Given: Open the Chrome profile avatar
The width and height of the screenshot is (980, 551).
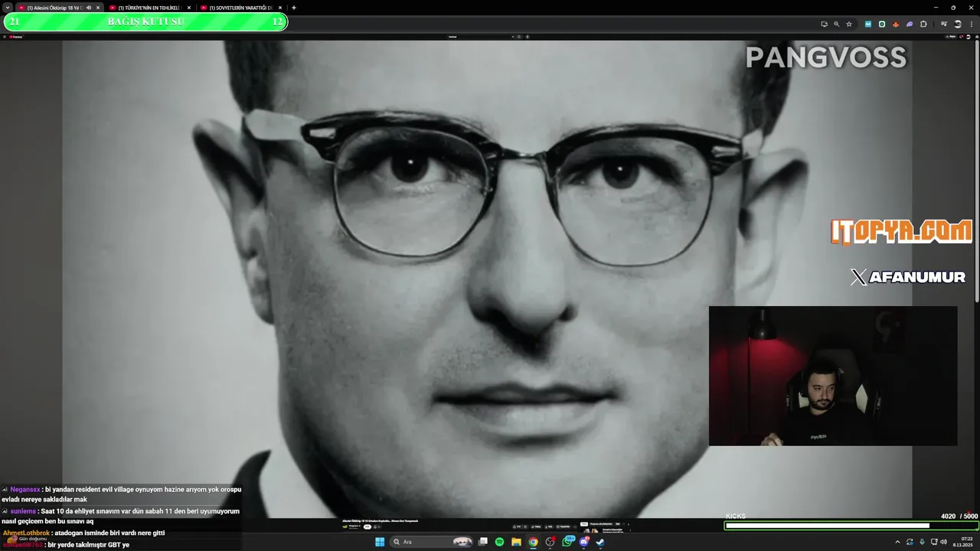Looking at the screenshot, I should pyautogui.click(x=958, y=24).
